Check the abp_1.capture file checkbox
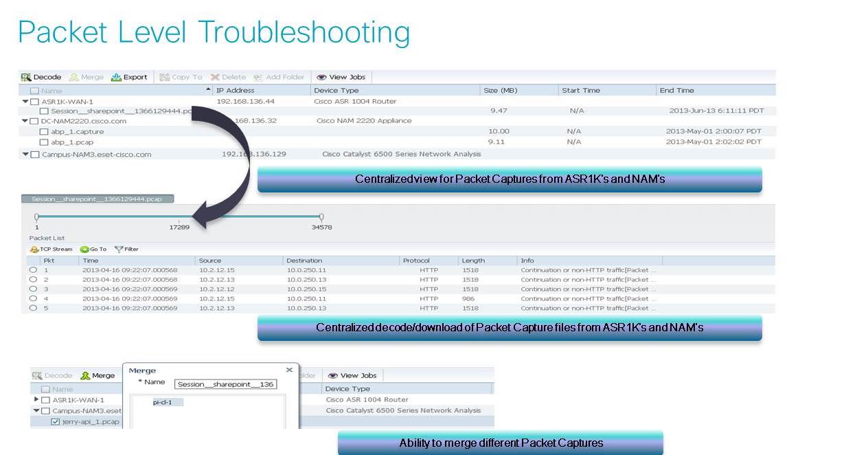868x455 pixels. click(44, 131)
